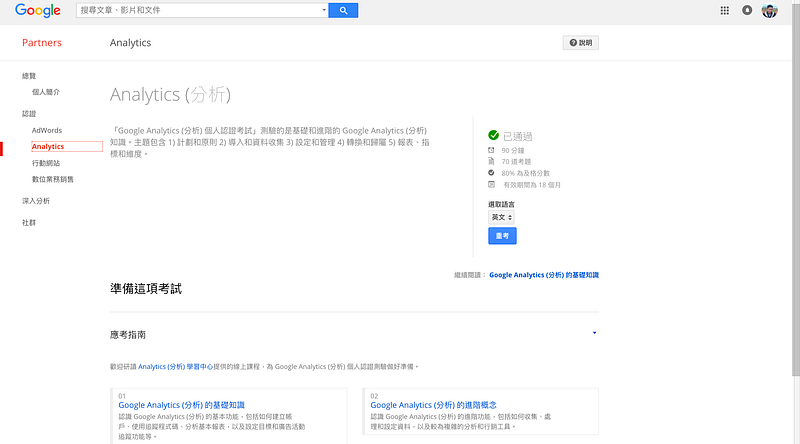
Task: Open the search box dropdown arrow
Action: [x=323, y=10]
